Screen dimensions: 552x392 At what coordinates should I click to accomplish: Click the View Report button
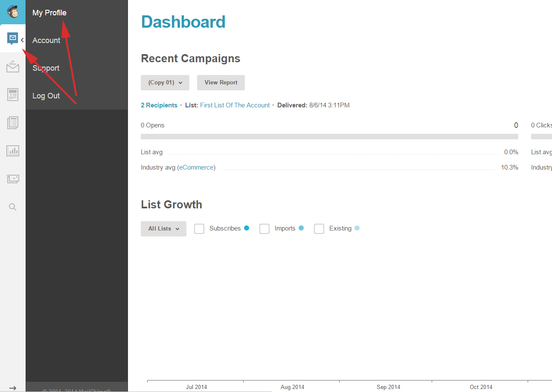[221, 83]
